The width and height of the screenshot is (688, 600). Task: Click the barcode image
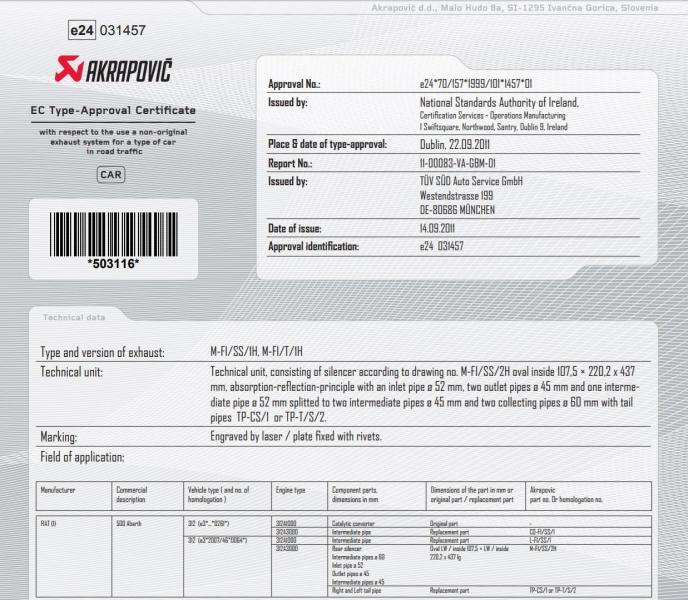(x=112, y=233)
